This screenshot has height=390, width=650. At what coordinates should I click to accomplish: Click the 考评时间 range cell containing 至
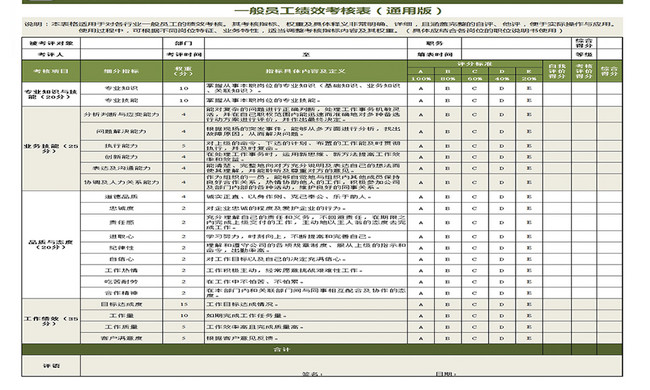pyautogui.click(x=306, y=54)
